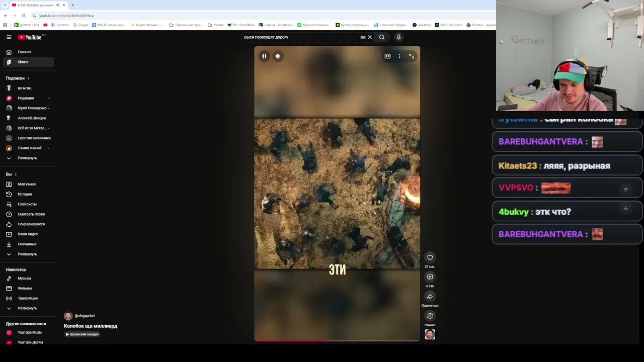Enter fullscreen for the Short
Screen dimensions: 644x362
[412, 56]
